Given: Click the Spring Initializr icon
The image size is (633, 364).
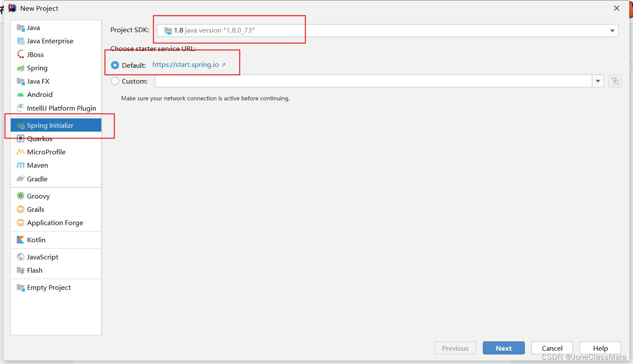Looking at the screenshot, I should (x=21, y=125).
